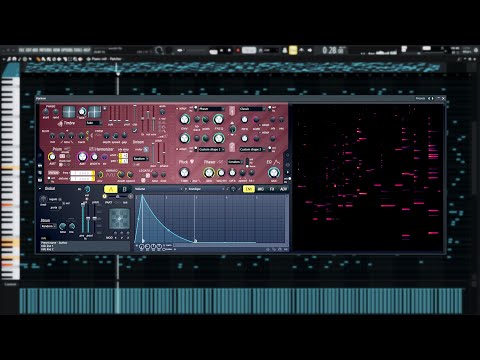Click the playhead marker in piano roll
This screenshot has width=480, height=360.
[118, 74]
